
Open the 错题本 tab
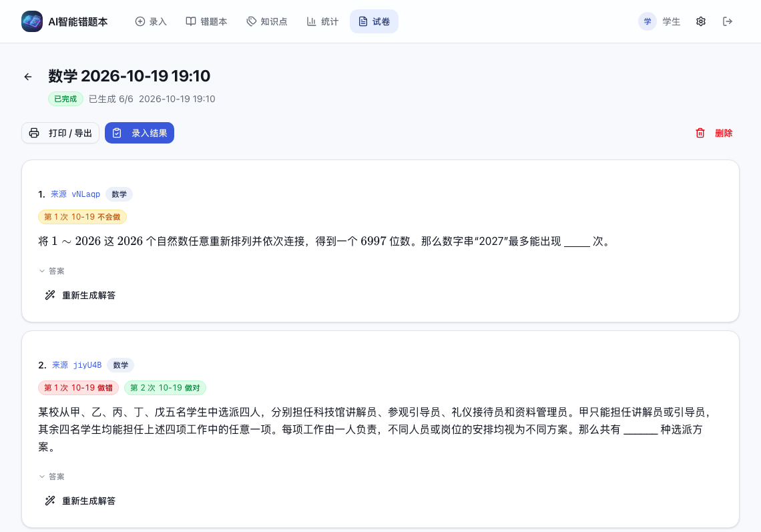point(207,21)
